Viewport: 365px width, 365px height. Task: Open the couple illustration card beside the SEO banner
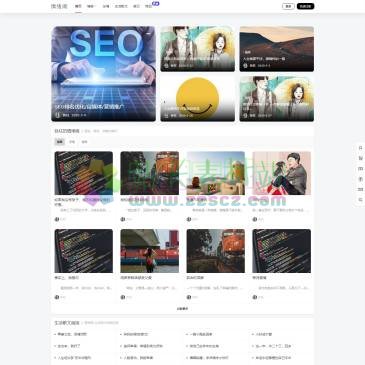point(198,49)
